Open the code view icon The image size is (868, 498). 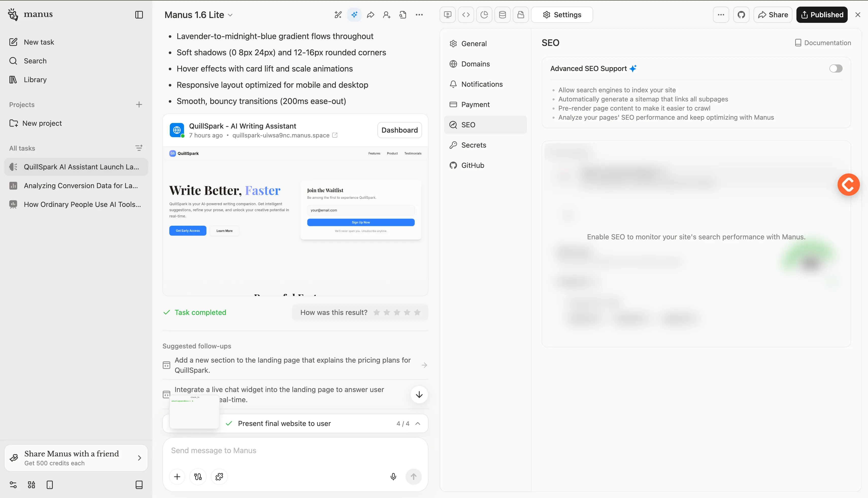click(x=466, y=15)
